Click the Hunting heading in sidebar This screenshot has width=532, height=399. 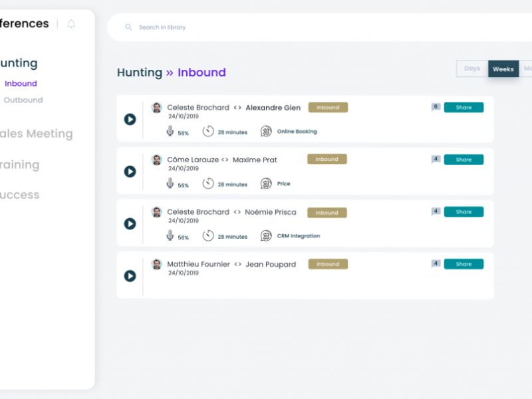[19, 63]
